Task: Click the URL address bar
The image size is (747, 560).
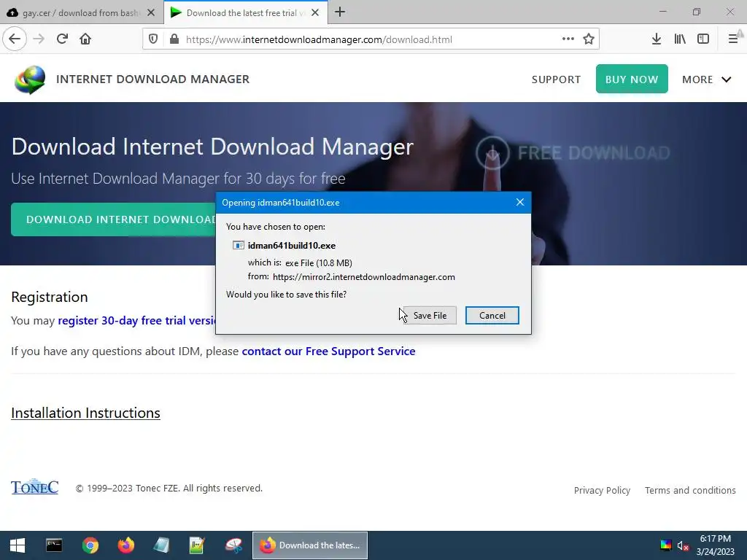Action: 371,39
